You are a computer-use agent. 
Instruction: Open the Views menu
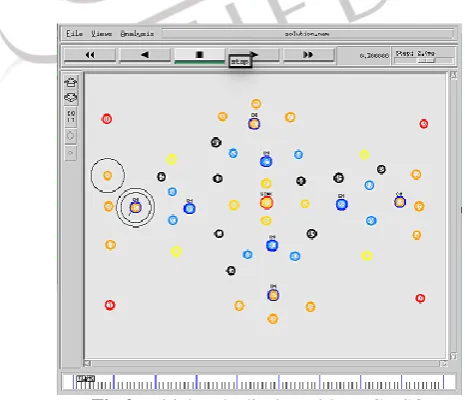click(x=102, y=34)
